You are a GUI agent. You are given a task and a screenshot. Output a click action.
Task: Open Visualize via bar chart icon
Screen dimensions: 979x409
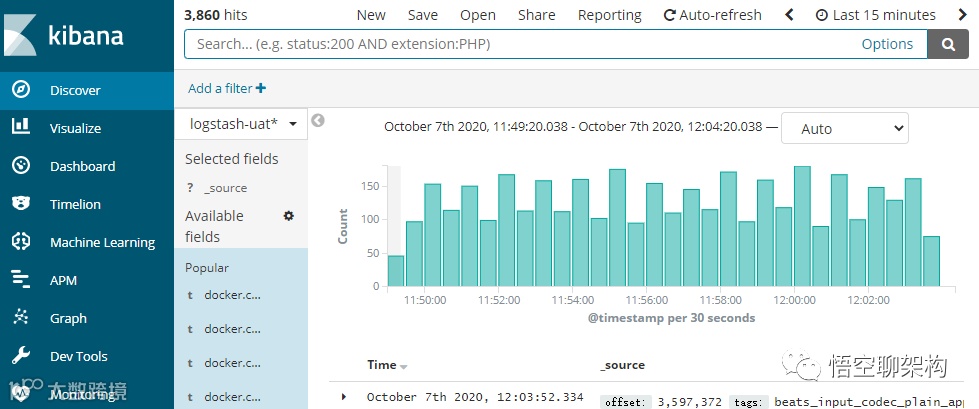tap(21, 127)
